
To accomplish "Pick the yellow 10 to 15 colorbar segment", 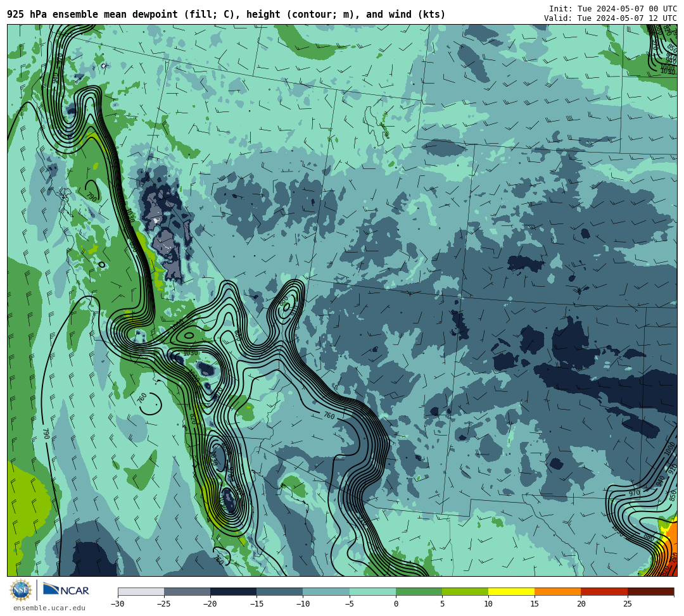I will (511, 591).
